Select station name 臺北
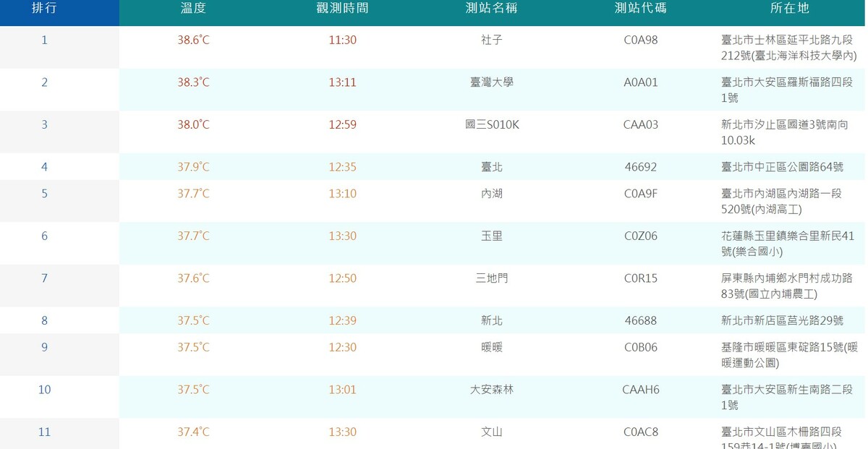Image resolution: width=868 pixels, height=449 pixels. click(x=491, y=167)
